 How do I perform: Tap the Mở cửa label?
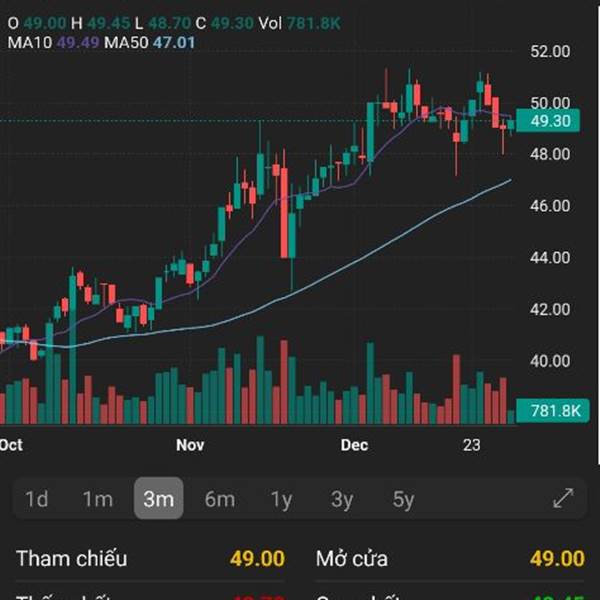(x=352, y=558)
